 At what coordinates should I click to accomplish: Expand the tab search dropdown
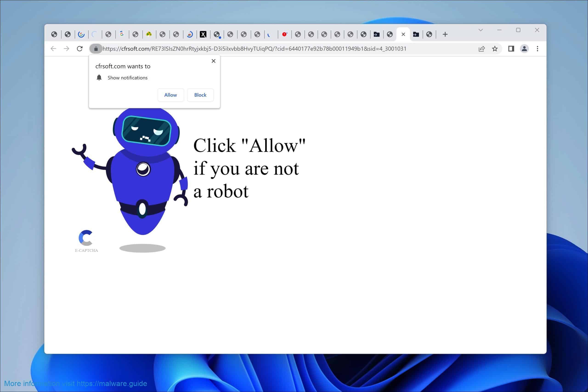tap(480, 30)
